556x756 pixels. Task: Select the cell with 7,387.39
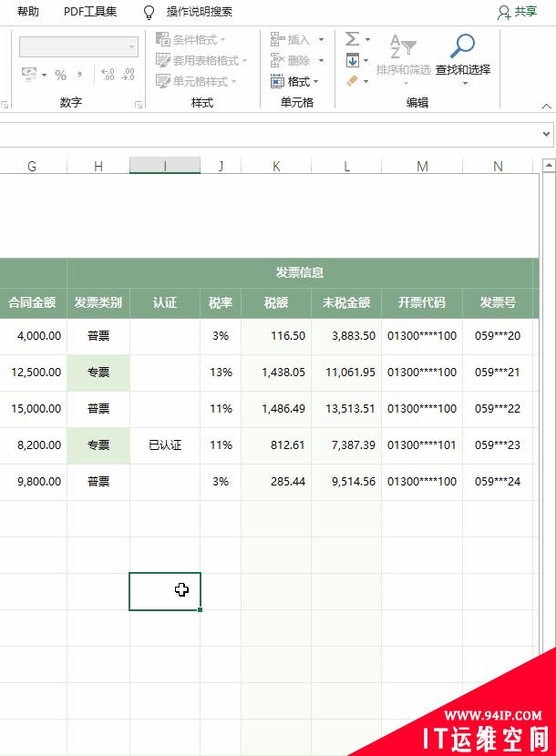[346, 445]
